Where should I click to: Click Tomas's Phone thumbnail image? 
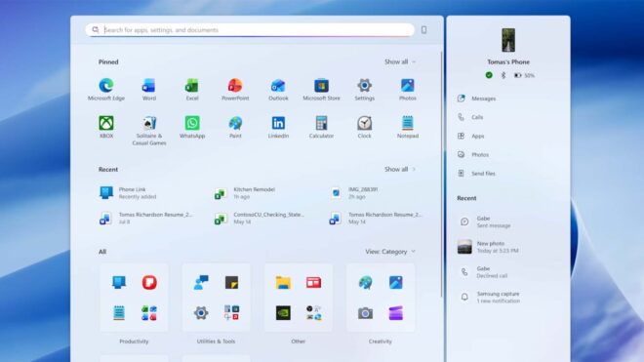coord(508,40)
